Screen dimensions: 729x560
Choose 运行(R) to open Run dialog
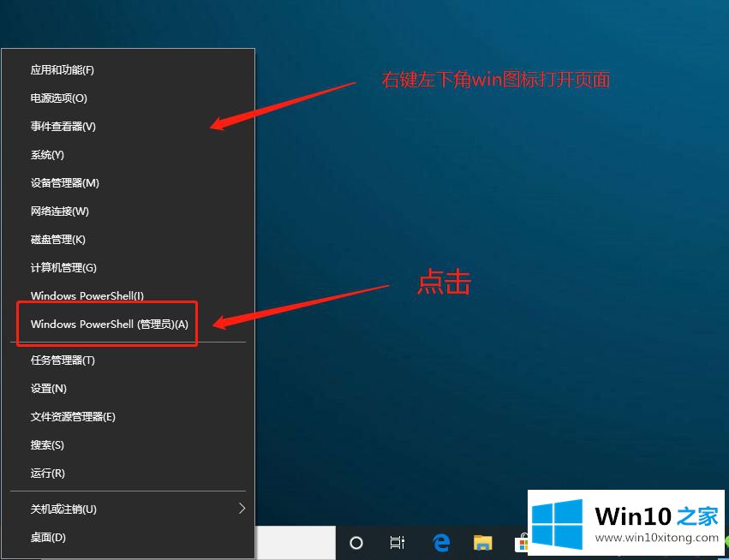tap(48, 473)
